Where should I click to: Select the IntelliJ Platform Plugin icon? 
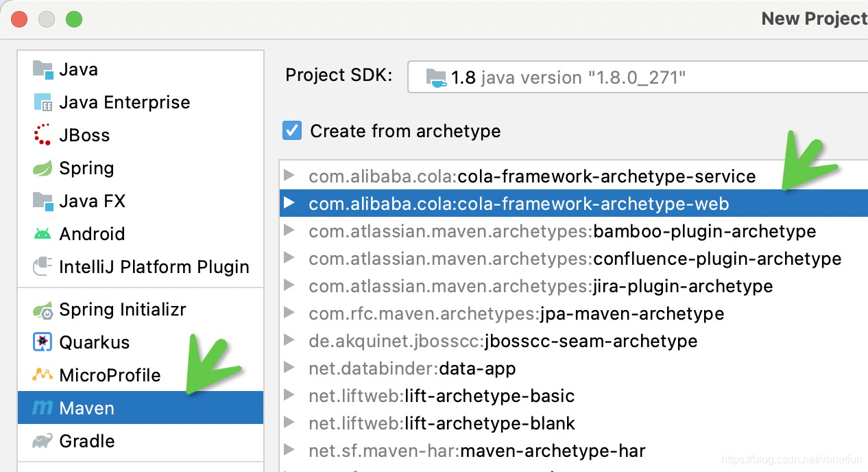43,267
